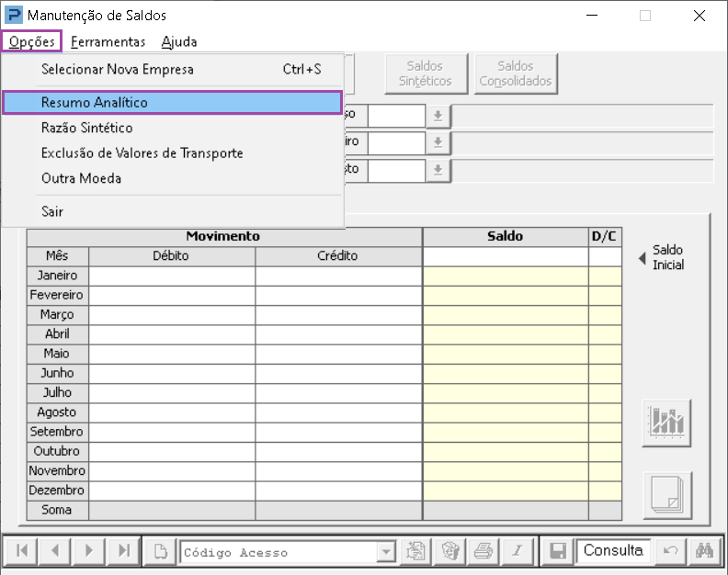
Task: Click the Janeiro Débito cell
Action: (172, 276)
